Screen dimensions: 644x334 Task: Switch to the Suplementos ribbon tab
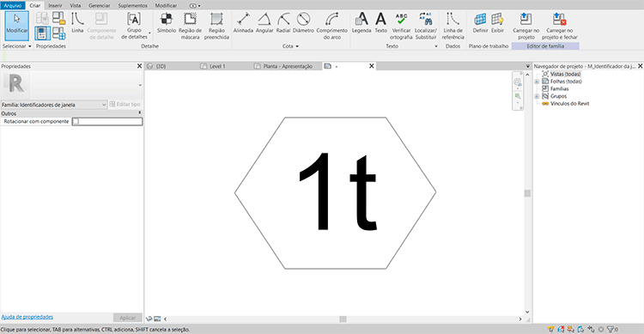pos(132,5)
